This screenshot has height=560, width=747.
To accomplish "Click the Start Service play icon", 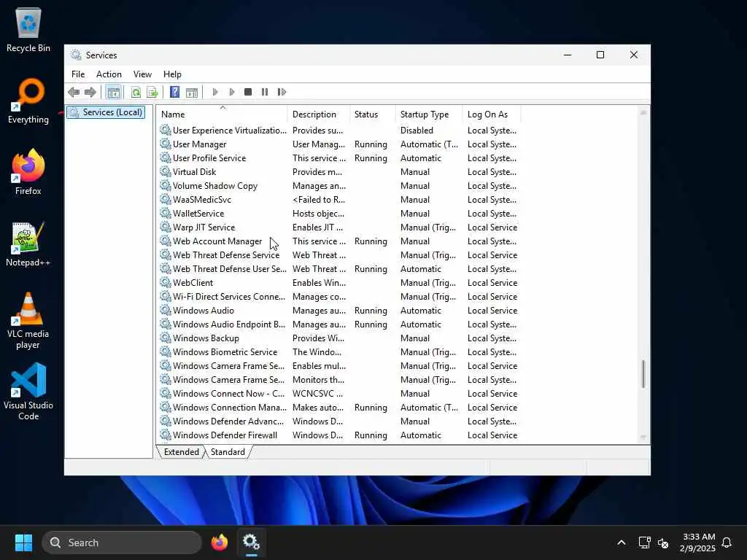I will click(x=215, y=92).
